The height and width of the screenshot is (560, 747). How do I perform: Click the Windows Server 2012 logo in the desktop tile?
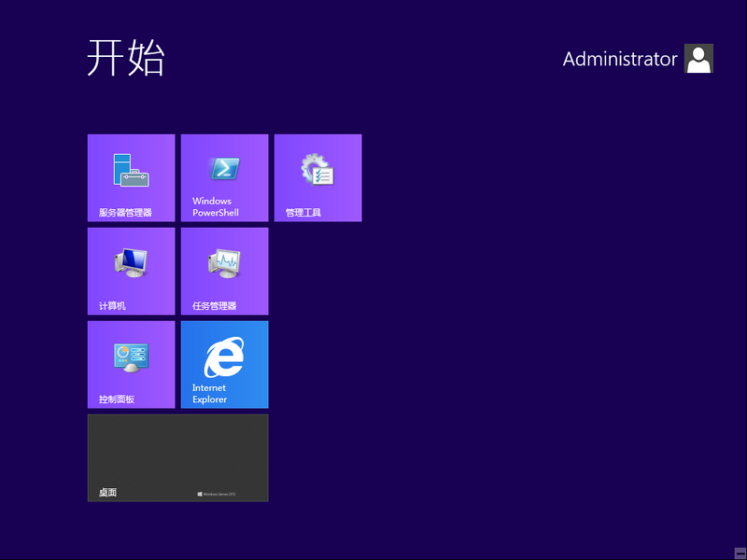tap(217, 494)
